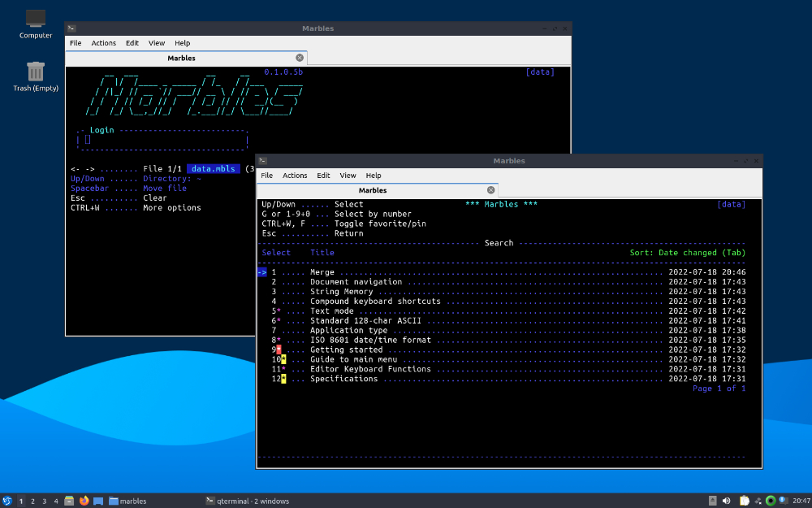Select the marbles folder task in the taskbar
The image size is (812, 508).
tap(128, 501)
